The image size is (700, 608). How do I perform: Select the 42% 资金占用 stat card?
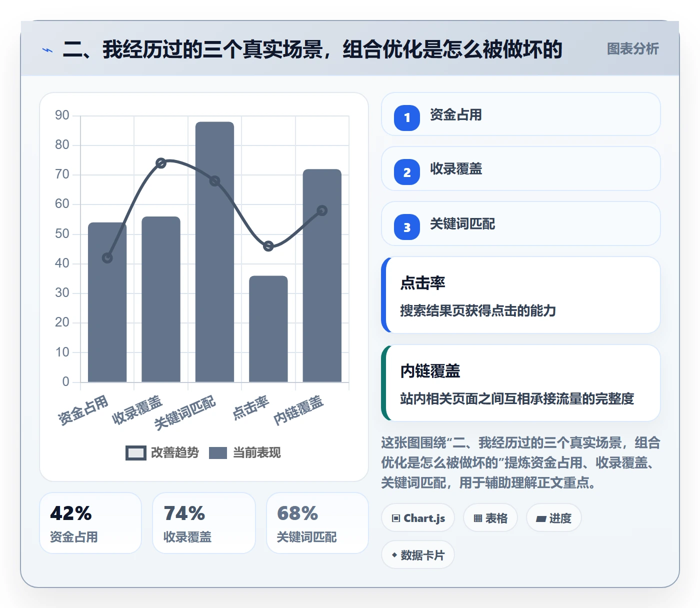coord(90,523)
